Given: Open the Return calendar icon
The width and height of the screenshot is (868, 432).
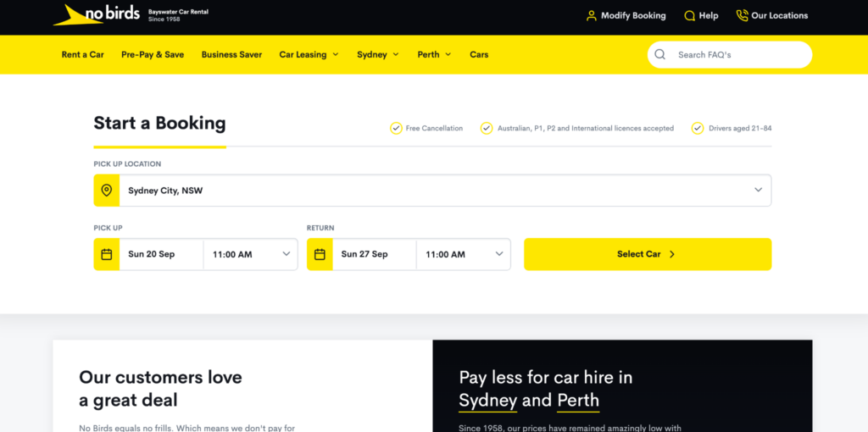Looking at the screenshot, I should pyautogui.click(x=320, y=254).
